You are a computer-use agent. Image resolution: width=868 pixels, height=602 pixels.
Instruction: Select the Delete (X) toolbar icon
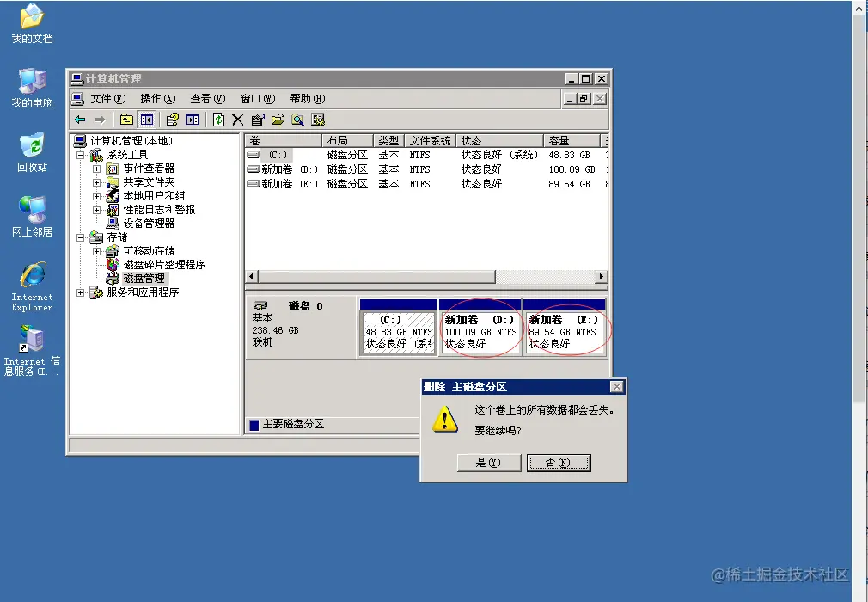click(238, 119)
